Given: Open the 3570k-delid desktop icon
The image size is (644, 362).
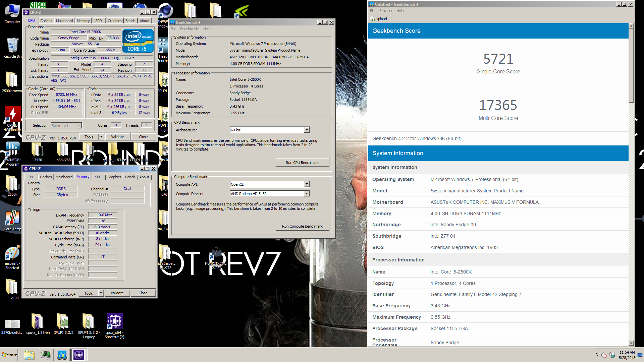Looking at the screenshot, I should [12, 326].
